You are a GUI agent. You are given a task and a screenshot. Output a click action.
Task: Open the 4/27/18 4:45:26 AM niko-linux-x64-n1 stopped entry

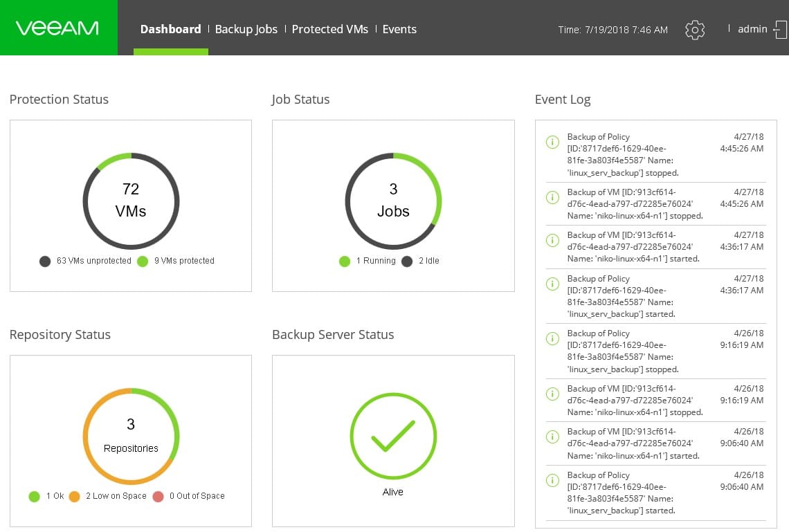coord(655,203)
